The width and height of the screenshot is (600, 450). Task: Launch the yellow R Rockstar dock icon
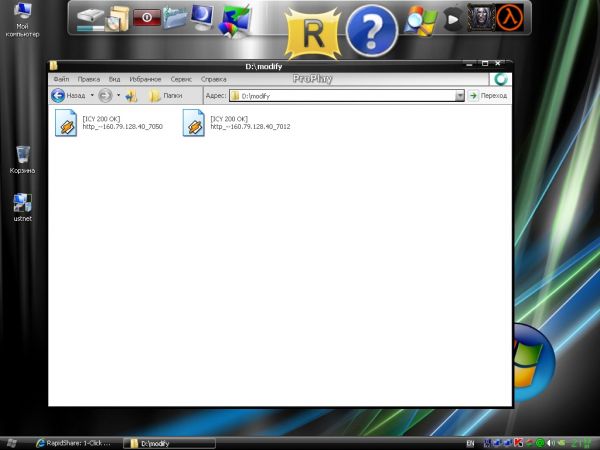coord(313,34)
